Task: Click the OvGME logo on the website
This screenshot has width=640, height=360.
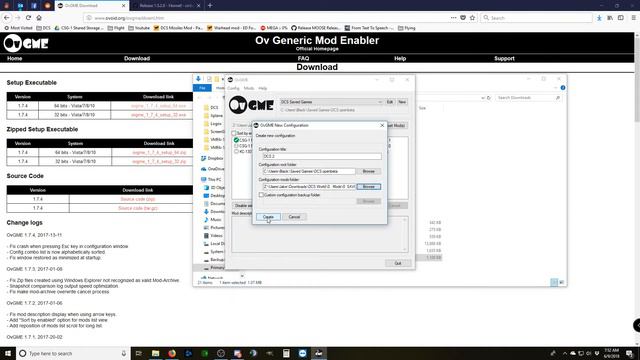Action: pos(26,43)
